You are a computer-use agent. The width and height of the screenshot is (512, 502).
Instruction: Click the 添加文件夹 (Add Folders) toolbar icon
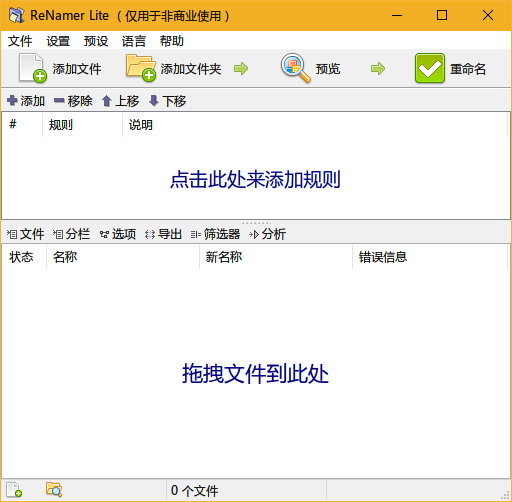pyautogui.click(x=141, y=68)
